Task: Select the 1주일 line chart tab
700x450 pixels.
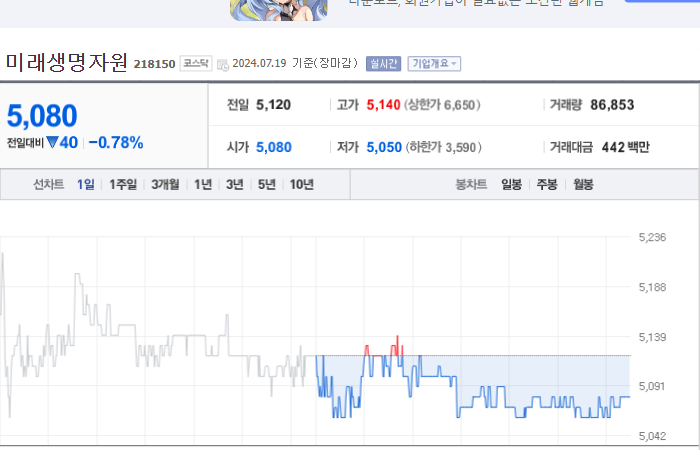Action: [123, 184]
